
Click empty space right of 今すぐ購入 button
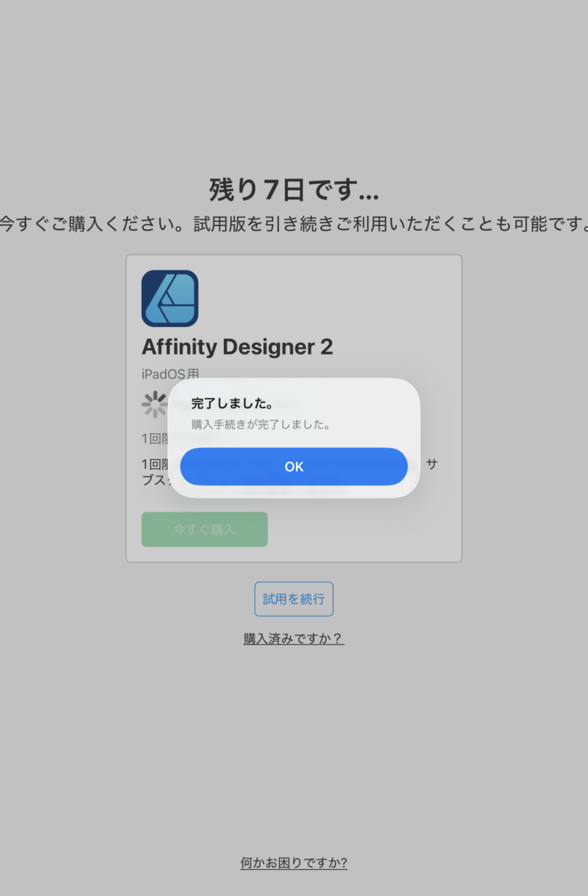pyautogui.click(x=358, y=529)
